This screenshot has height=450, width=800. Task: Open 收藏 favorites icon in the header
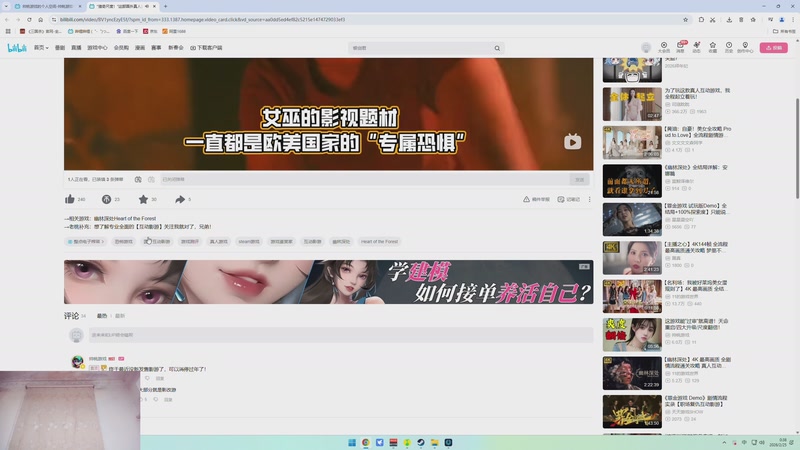pyautogui.click(x=713, y=47)
